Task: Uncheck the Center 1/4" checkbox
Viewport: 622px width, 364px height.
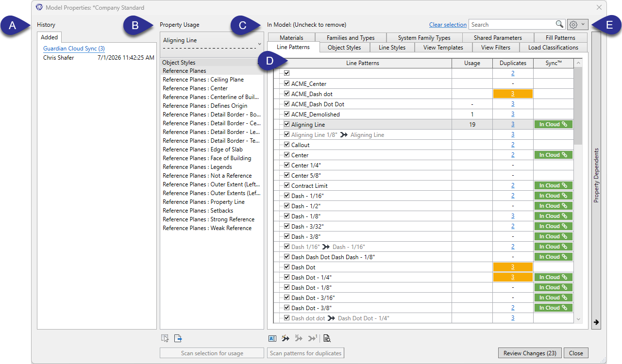Action: point(286,165)
